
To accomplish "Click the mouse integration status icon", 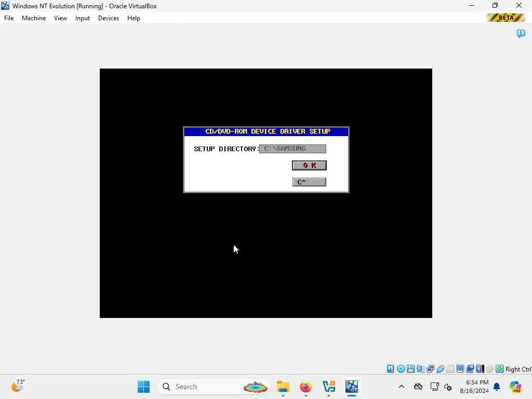I will 489,369.
